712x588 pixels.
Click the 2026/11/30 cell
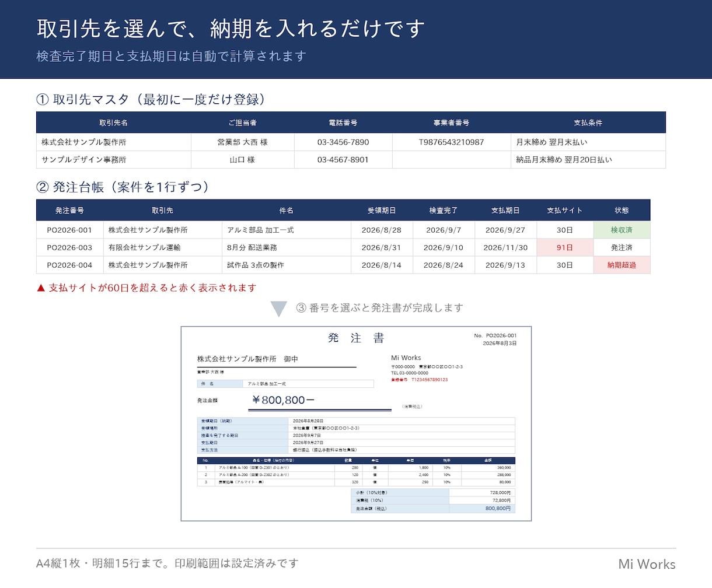(x=505, y=247)
